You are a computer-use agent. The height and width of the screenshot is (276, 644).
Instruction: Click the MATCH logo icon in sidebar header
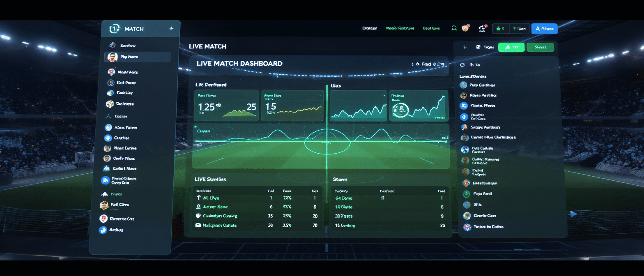pyautogui.click(x=115, y=29)
